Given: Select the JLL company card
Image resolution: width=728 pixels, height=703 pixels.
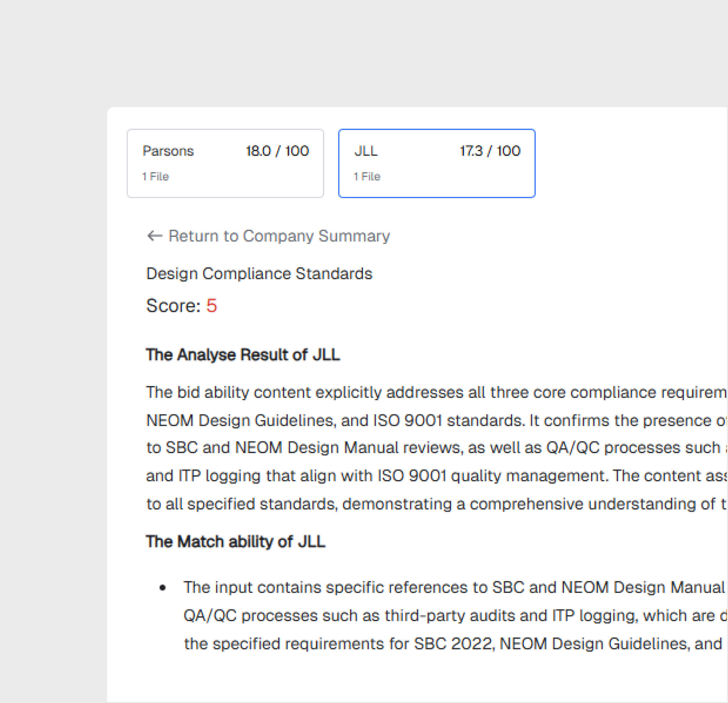Looking at the screenshot, I should coord(436,163).
